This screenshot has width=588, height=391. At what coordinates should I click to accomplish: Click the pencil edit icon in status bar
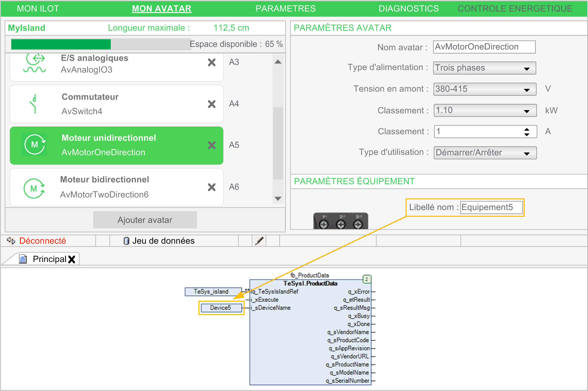(x=259, y=241)
